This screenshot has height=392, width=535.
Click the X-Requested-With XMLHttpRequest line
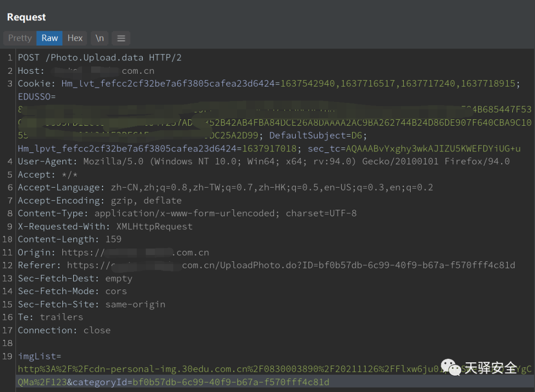[x=105, y=226]
